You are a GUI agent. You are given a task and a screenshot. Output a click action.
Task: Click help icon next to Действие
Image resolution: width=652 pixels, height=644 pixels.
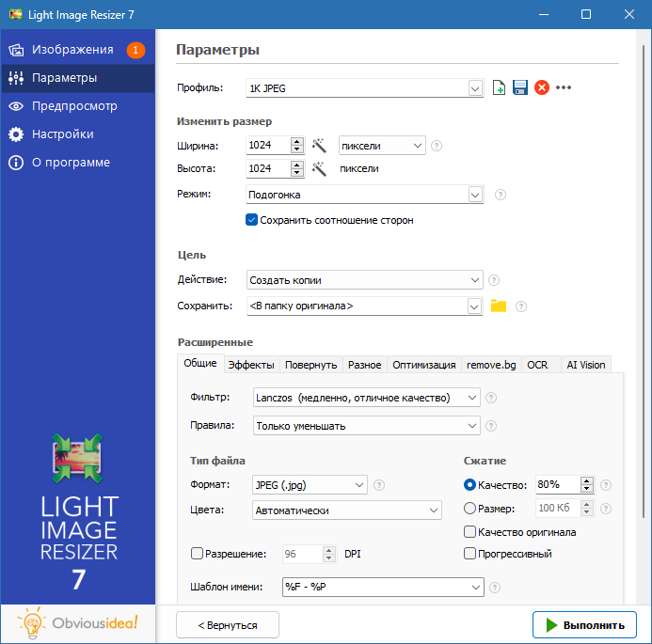(x=494, y=280)
